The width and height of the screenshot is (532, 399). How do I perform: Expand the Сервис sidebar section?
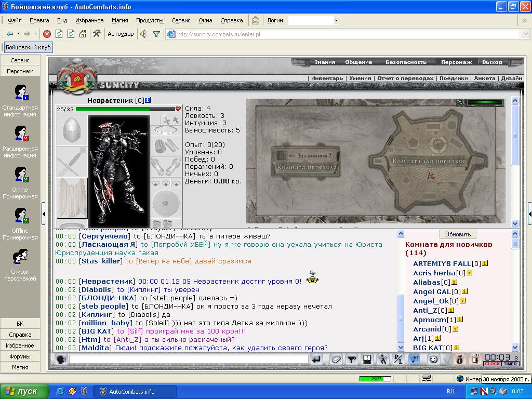tap(20, 60)
